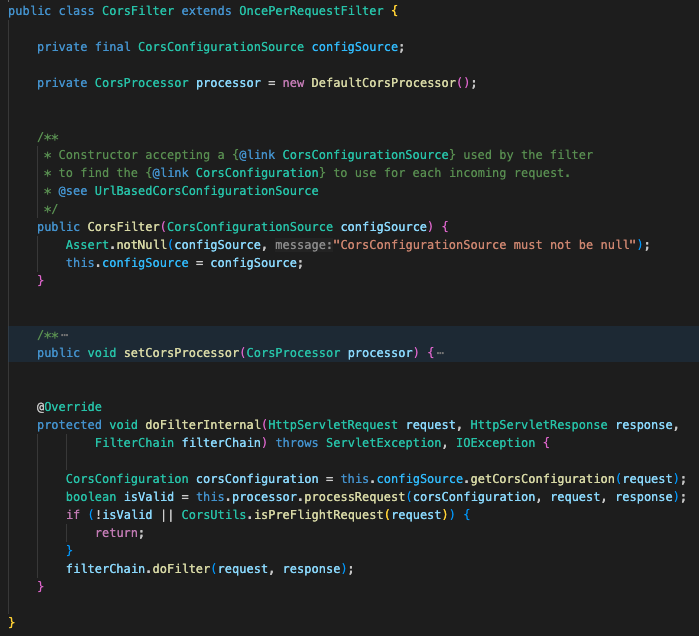
Task: Click isPreFlightRequest method call
Action: pyautogui.click(x=318, y=515)
